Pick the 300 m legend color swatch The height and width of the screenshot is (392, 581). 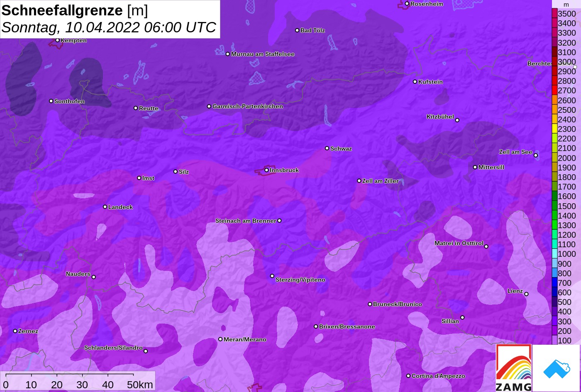pos(554,321)
